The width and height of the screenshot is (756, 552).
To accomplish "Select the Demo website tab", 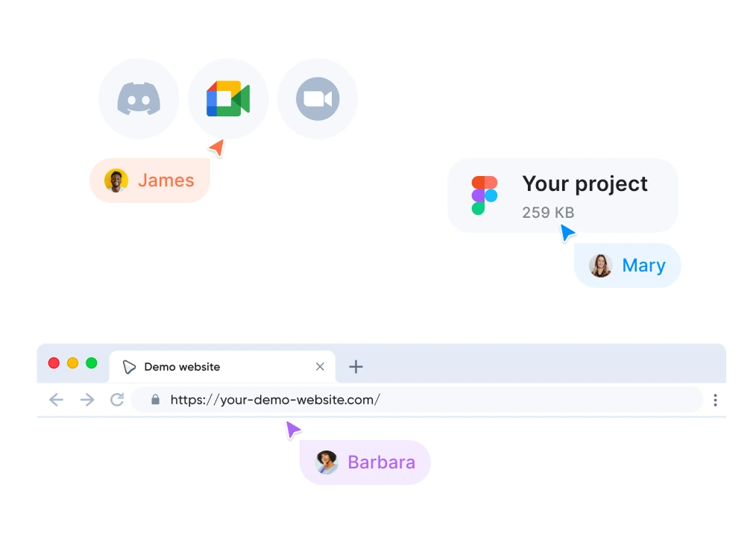I will pyautogui.click(x=194, y=367).
